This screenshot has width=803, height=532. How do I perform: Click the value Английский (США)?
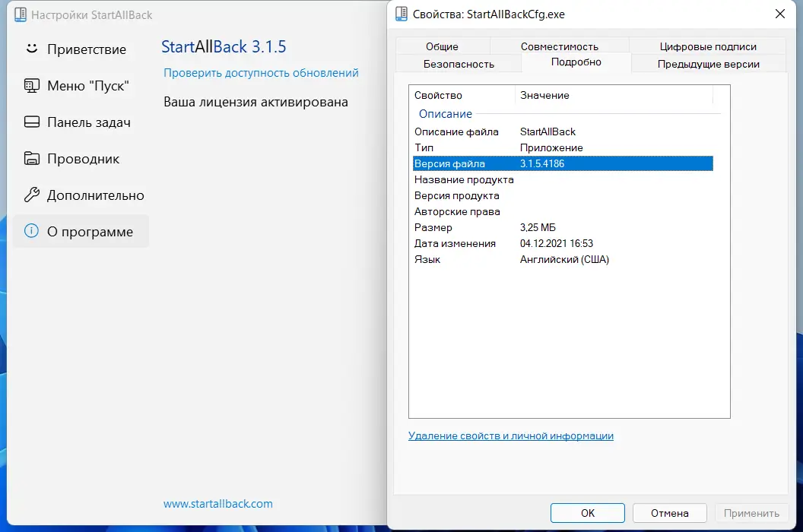(x=564, y=260)
